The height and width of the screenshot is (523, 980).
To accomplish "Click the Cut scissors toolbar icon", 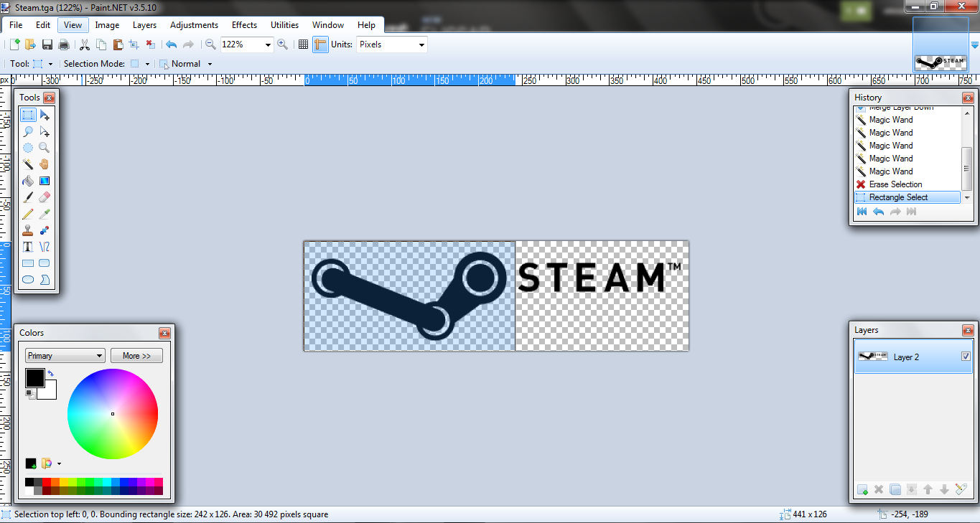I will click(85, 44).
